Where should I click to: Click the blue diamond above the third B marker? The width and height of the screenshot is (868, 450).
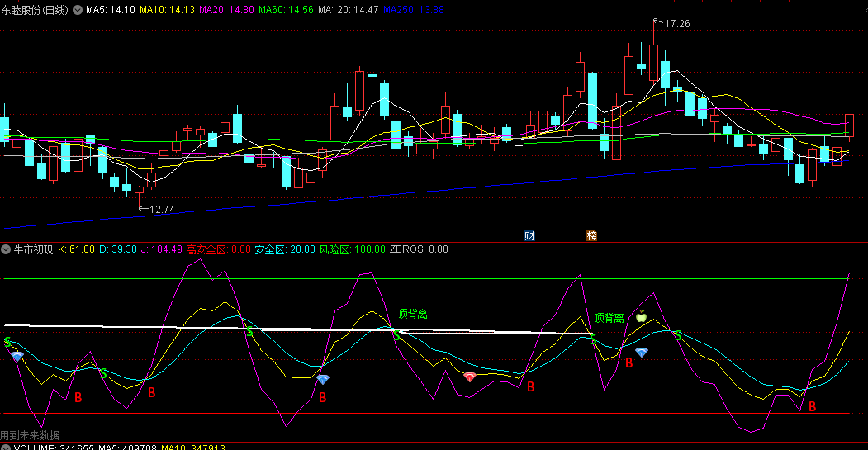pyautogui.click(x=323, y=379)
